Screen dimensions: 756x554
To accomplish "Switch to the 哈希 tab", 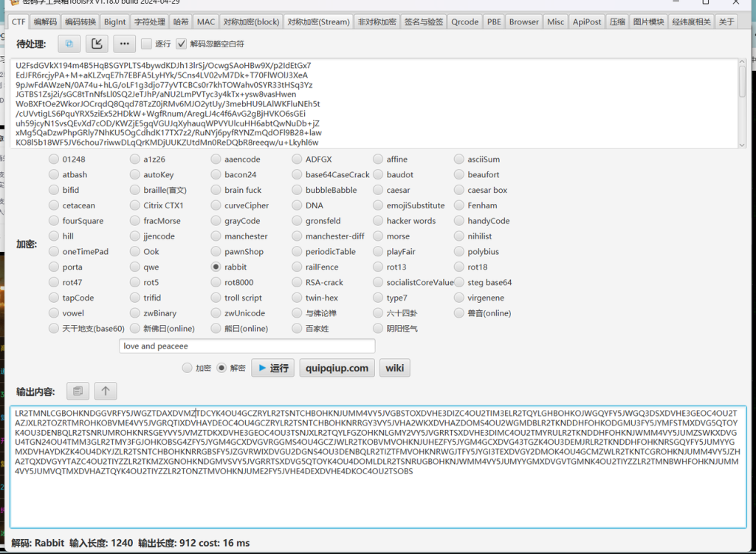I will (179, 22).
